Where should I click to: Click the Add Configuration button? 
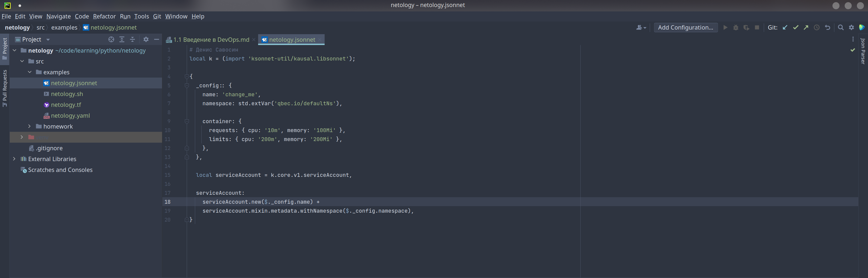tap(685, 28)
